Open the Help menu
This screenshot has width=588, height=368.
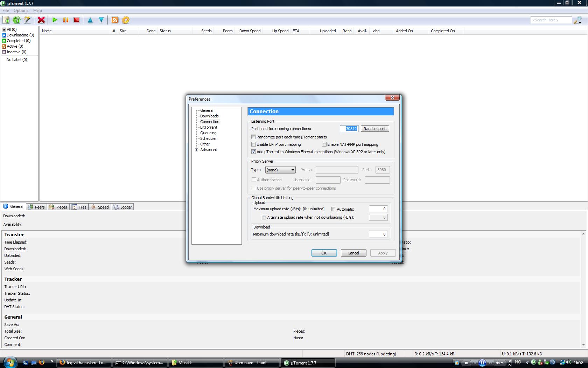click(37, 11)
